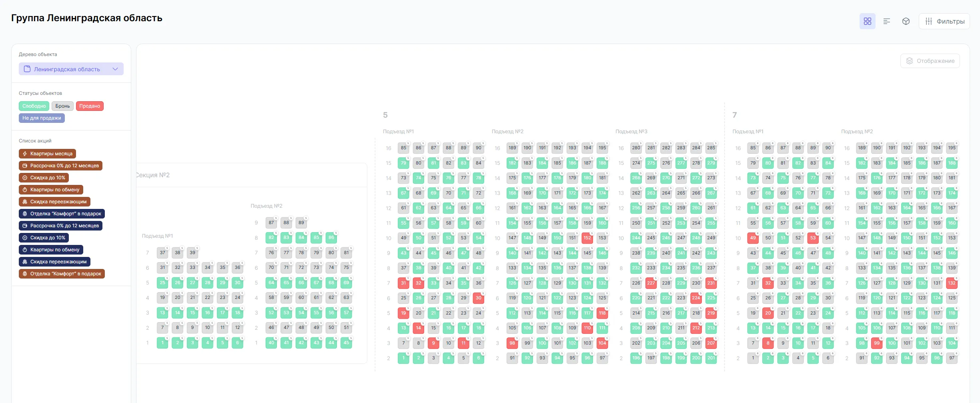Select the dark blue Квартиры по обмену tag
The width and height of the screenshot is (980, 403).
(51, 250)
